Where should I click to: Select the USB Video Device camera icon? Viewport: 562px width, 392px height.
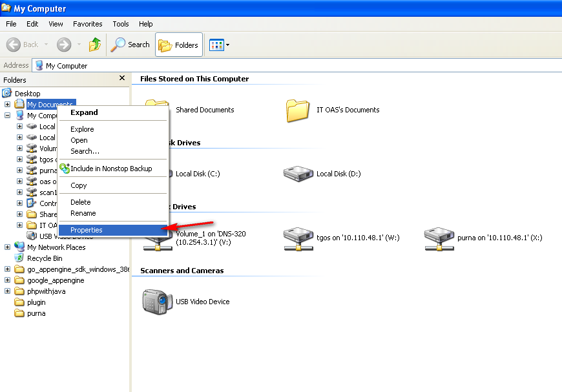[157, 302]
